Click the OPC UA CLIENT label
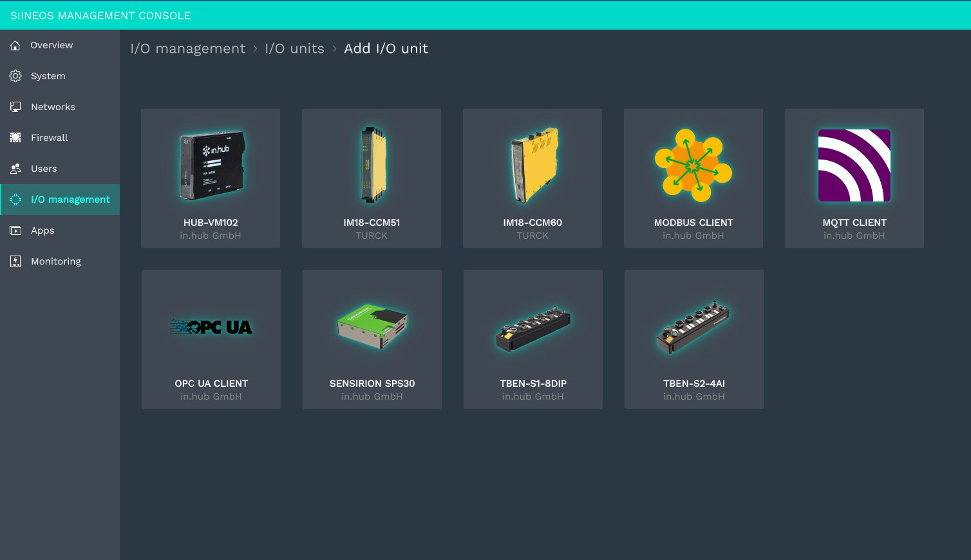 click(211, 384)
